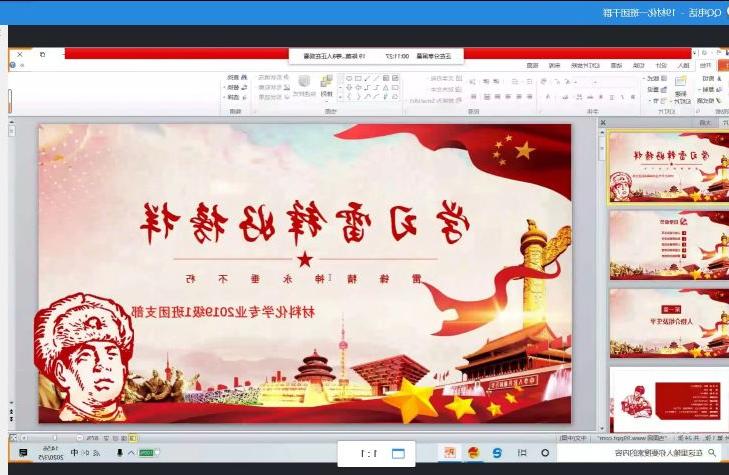Click the align left paragraph icon

pyautogui.click(x=530, y=96)
